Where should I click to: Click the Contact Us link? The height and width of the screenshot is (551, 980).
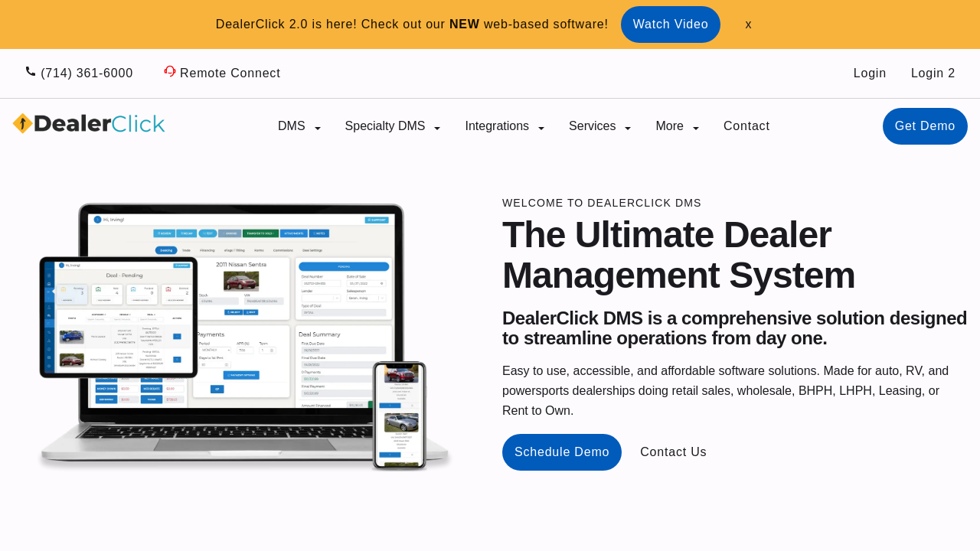(673, 451)
